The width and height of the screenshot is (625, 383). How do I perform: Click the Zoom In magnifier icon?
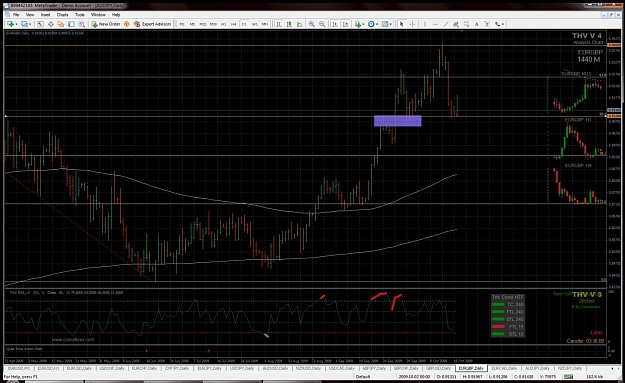(x=312, y=24)
